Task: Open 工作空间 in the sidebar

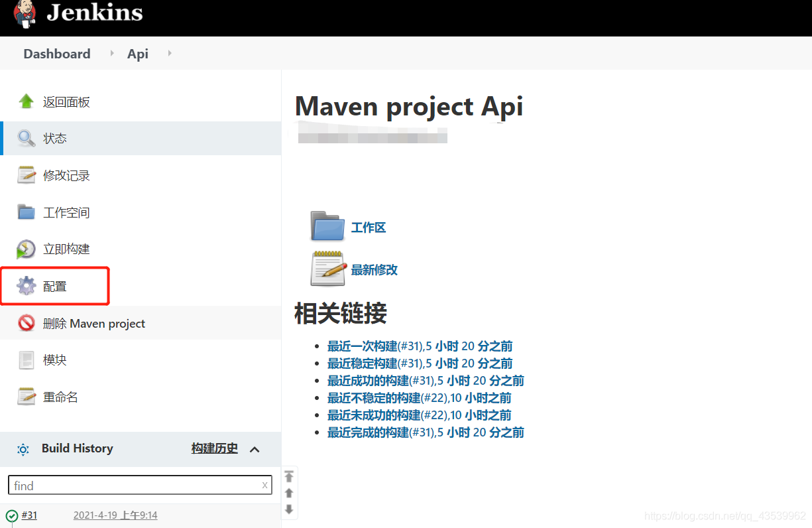Action: click(x=66, y=212)
